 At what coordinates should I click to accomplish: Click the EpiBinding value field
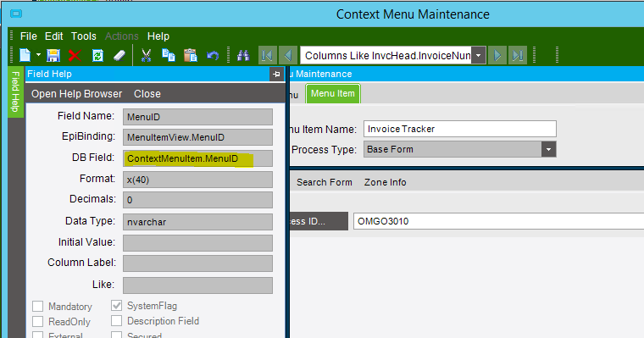click(x=197, y=137)
